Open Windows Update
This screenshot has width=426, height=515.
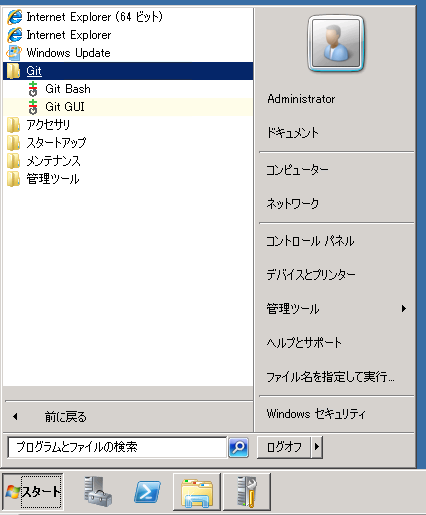pos(128,53)
